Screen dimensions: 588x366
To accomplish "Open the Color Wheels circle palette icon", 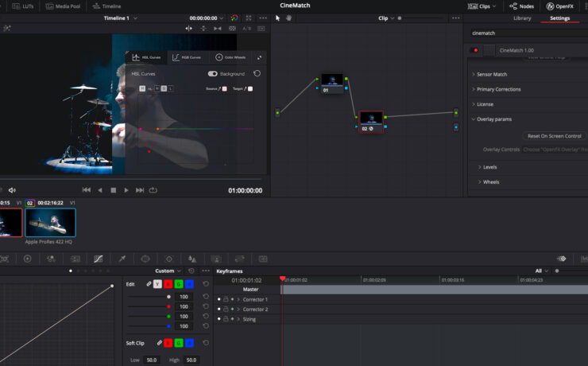I will click(x=27, y=259).
